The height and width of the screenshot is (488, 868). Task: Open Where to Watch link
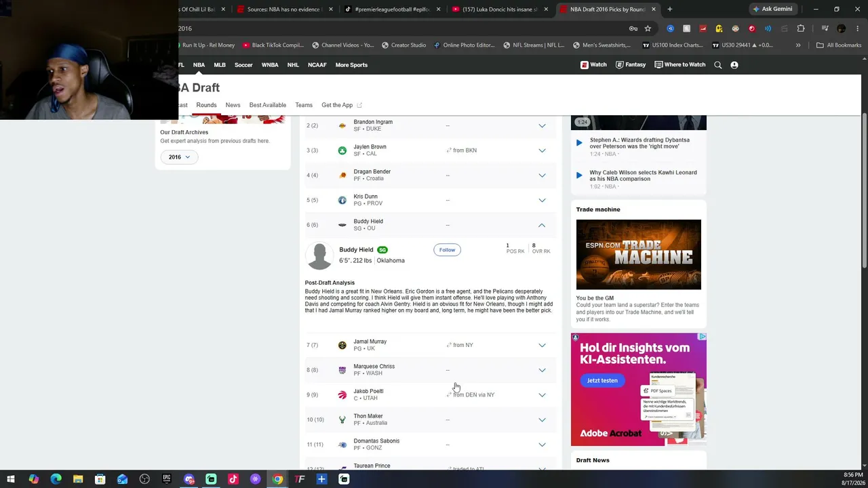tap(680, 65)
